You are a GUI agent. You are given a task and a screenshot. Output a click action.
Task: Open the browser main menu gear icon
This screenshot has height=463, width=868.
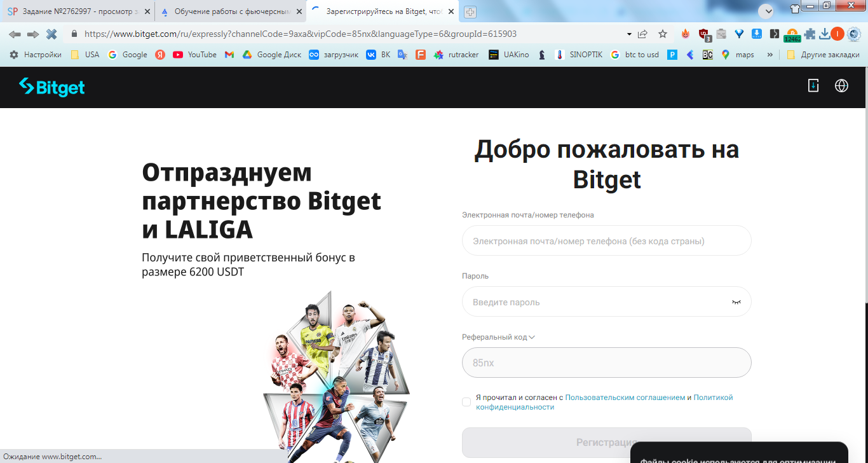pos(853,34)
